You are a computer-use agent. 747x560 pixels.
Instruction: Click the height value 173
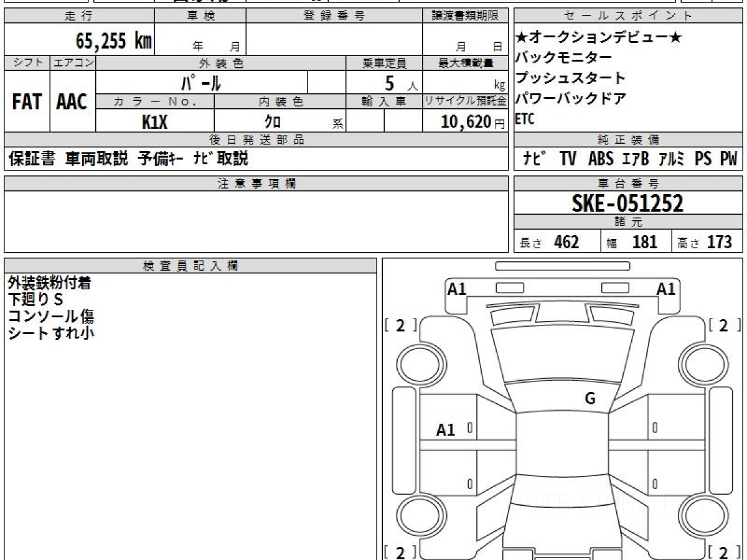[718, 242]
